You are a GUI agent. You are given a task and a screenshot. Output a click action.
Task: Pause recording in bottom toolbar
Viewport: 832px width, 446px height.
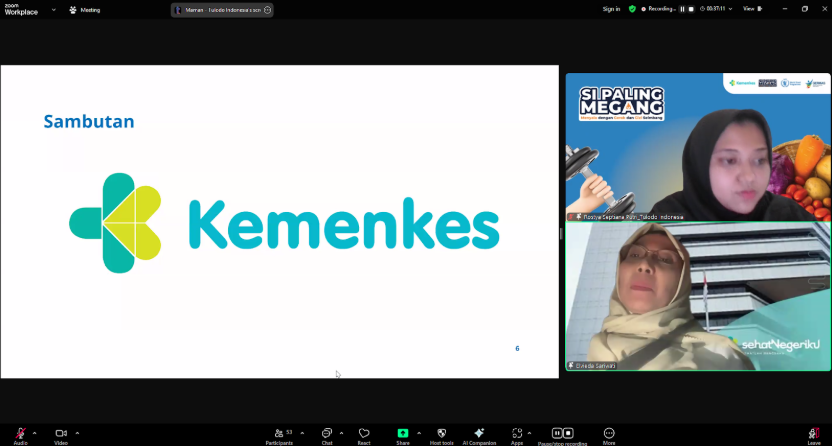[557, 433]
